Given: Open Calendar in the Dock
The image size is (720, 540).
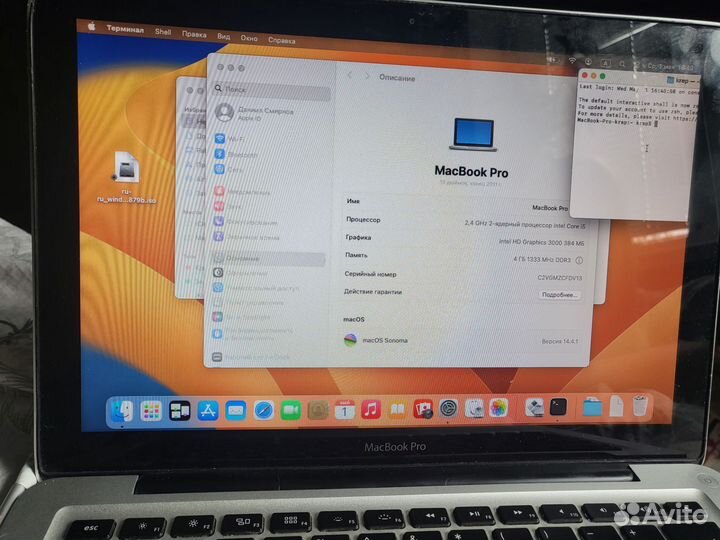Looking at the screenshot, I should tap(345, 410).
